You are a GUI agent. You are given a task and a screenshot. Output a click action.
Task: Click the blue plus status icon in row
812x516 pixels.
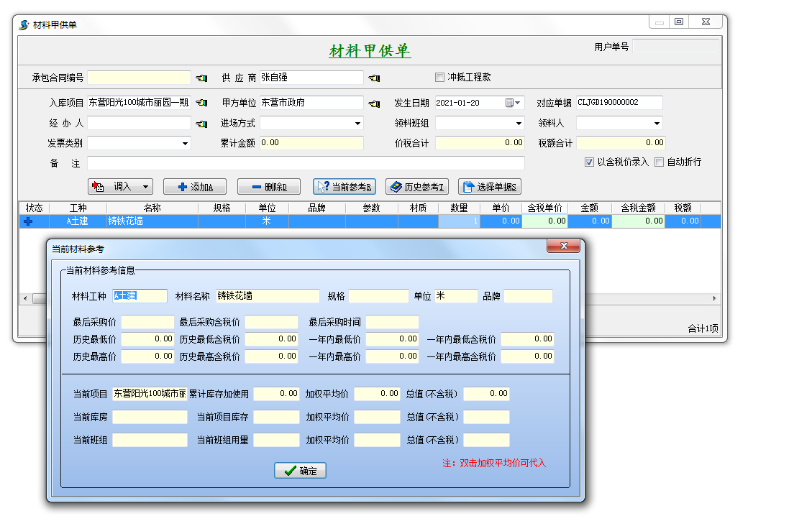click(28, 221)
